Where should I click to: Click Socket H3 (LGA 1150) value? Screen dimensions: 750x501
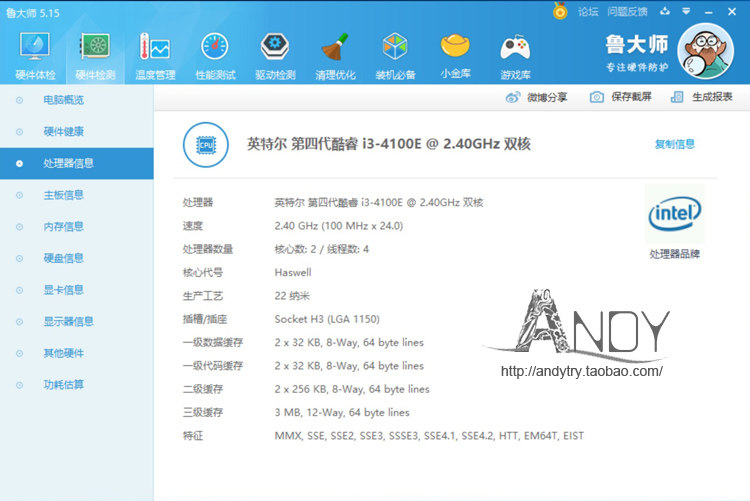coord(327,319)
